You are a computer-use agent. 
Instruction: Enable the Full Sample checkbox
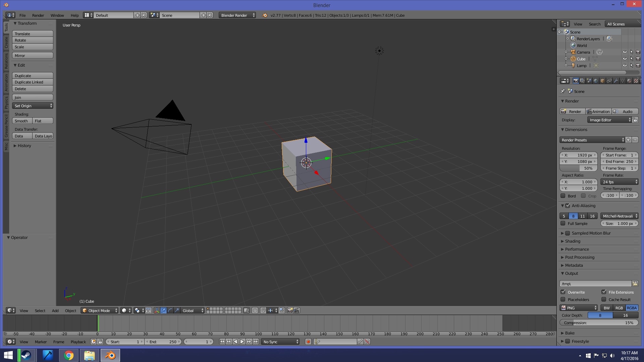[563, 223]
